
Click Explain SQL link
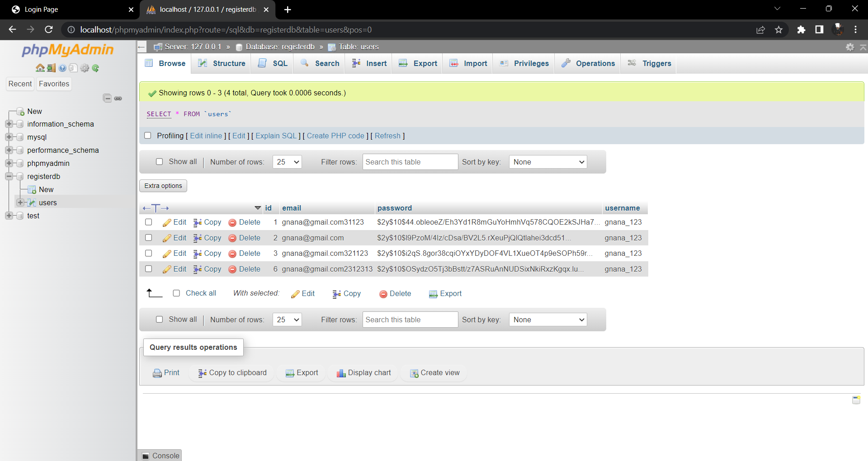(x=276, y=136)
